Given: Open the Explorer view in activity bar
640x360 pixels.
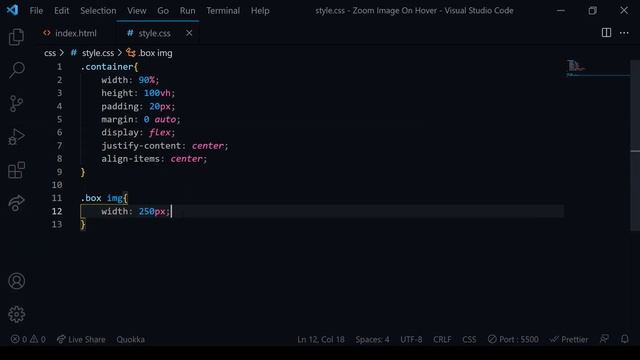Looking at the screenshot, I should (x=16, y=37).
